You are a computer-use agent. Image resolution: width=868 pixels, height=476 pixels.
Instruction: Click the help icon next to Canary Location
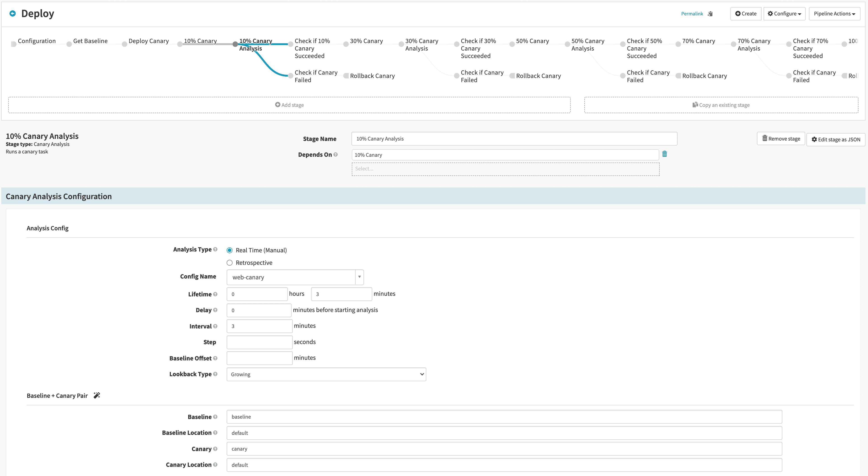pyautogui.click(x=215, y=464)
